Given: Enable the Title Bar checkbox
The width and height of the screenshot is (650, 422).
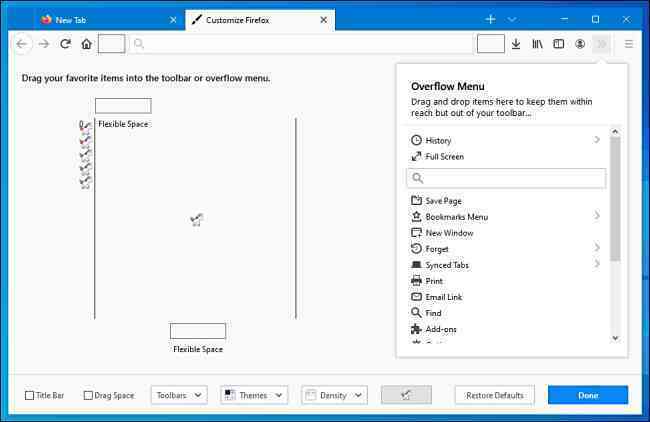Looking at the screenshot, I should pyautogui.click(x=29, y=395).
